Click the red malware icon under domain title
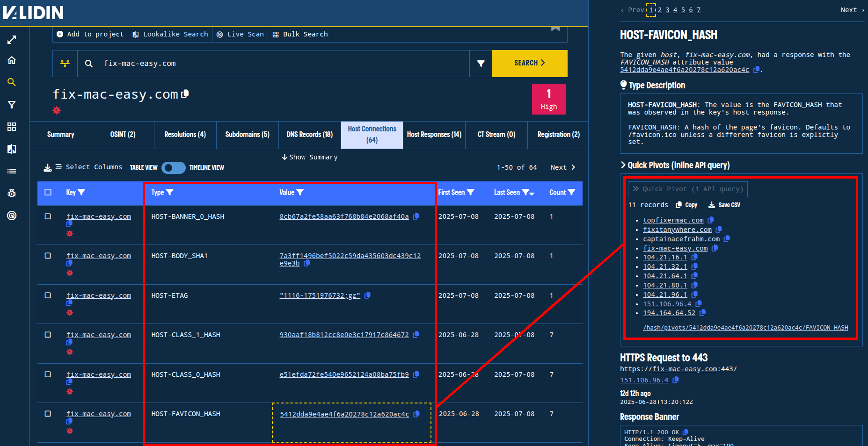 click(57, 110)
